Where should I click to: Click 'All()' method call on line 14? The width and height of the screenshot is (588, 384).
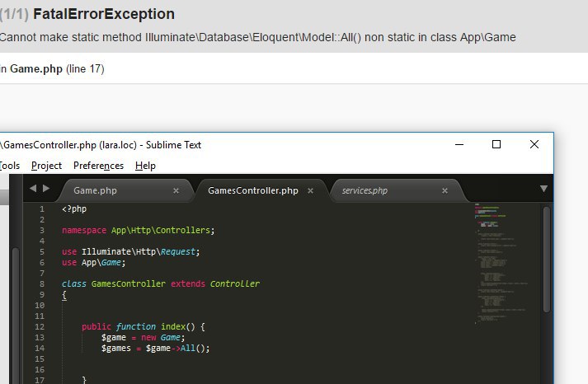click(x=192, y=349)
